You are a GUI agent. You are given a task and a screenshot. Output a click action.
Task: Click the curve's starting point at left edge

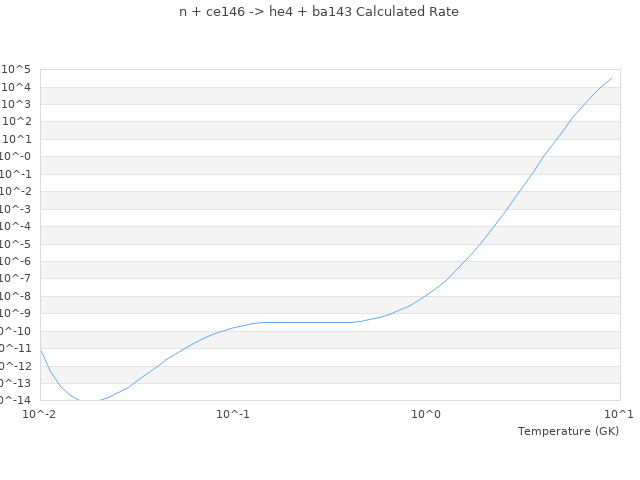[x=41, y=350]
